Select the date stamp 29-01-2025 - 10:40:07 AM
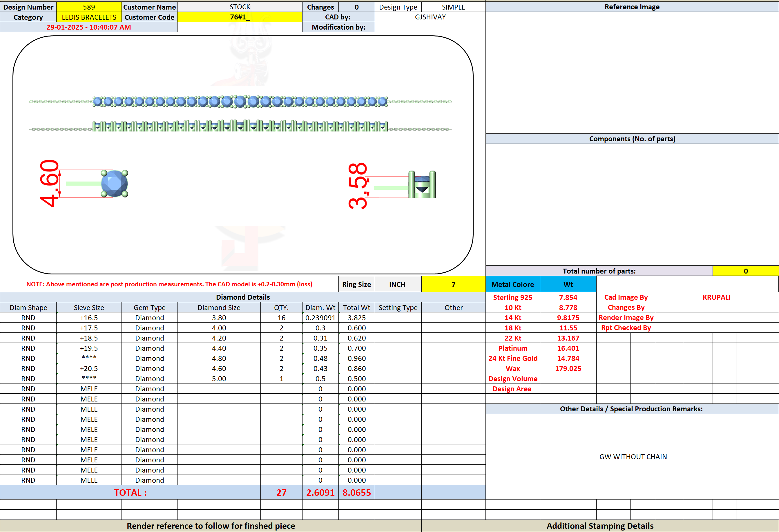This screenshot has height=532, width=779. (x=88, y=27)
